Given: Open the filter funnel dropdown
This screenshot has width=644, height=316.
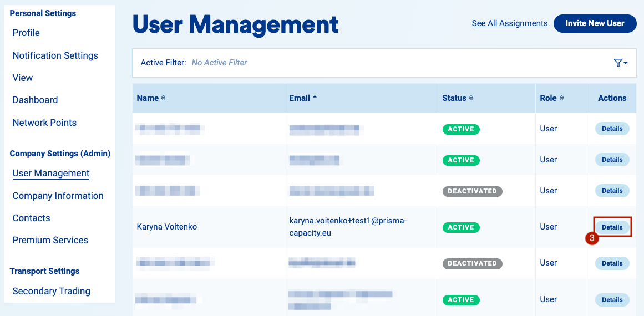Looking at the screenshot, I should [x=621, y=63].
